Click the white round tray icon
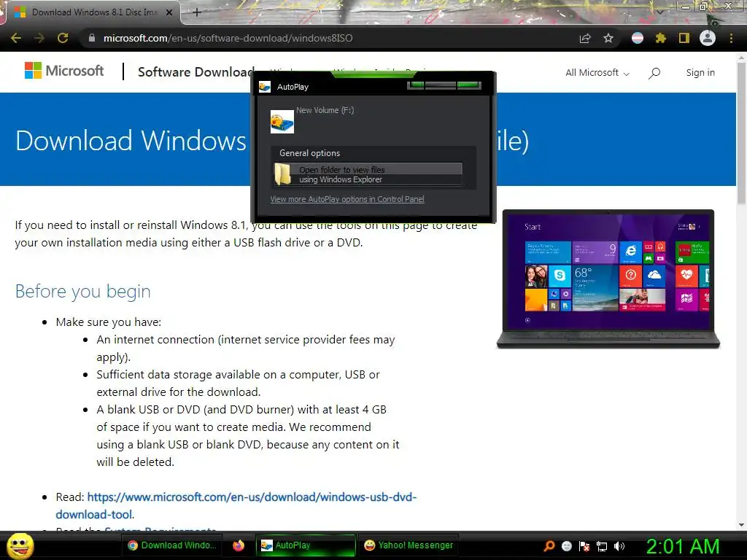Viewport: 747px width, 560px height. 566,545
